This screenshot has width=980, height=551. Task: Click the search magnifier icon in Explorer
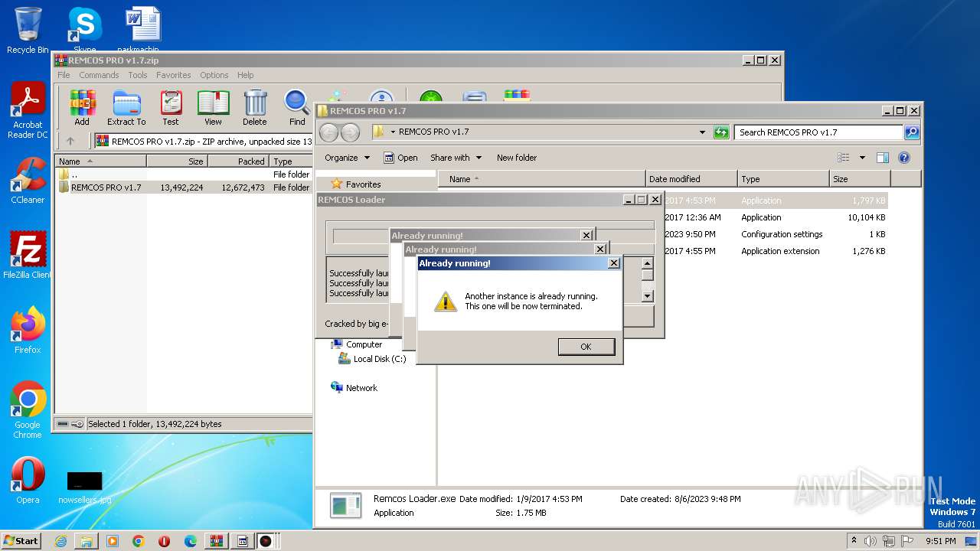(912, 132)
